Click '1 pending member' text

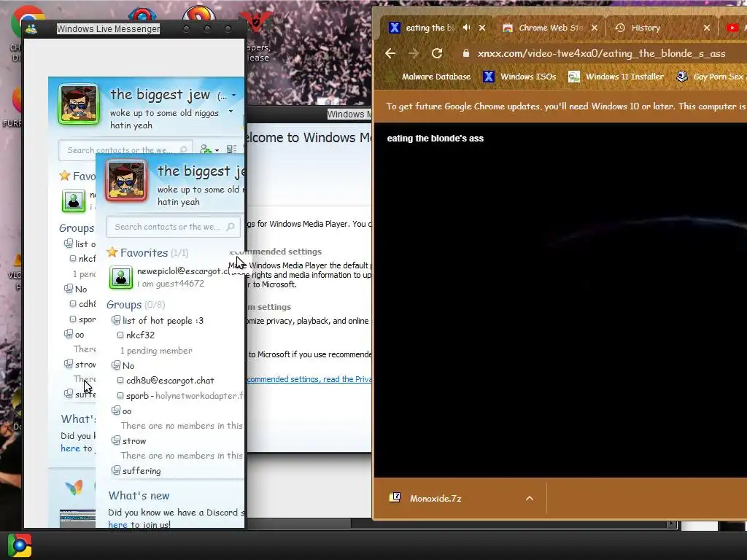pos(156,351)
